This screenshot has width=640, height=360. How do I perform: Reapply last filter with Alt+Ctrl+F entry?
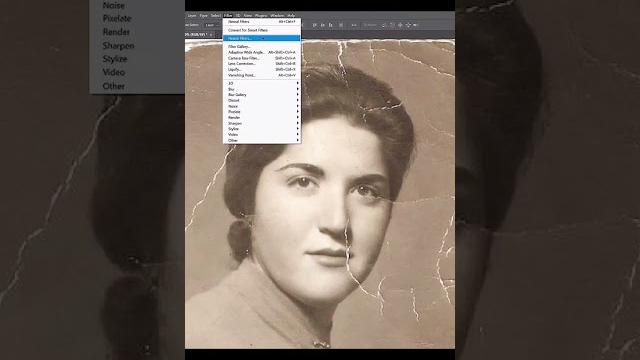tap(262, 22)
